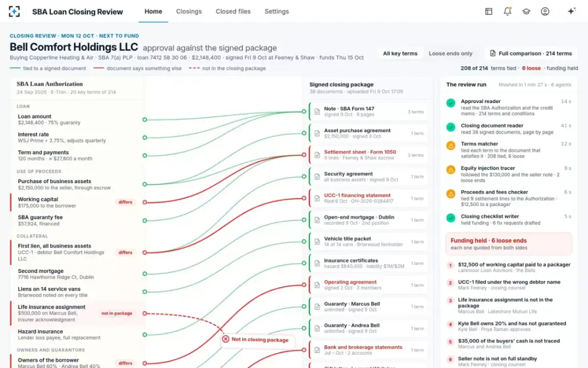The height and width of the screenshot is (368, 588).
Task: Click the warning icon beside Terms matcher
Action: 451,146
